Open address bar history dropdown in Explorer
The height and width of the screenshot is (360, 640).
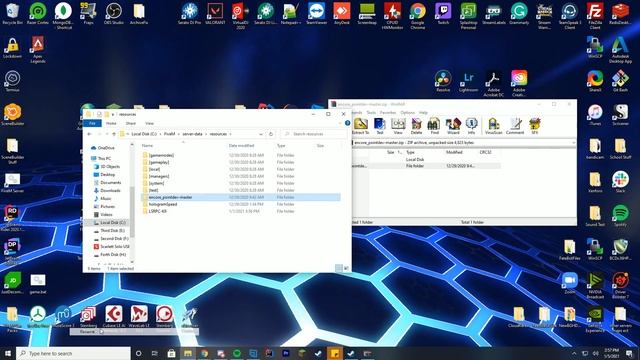click(261, 134)
